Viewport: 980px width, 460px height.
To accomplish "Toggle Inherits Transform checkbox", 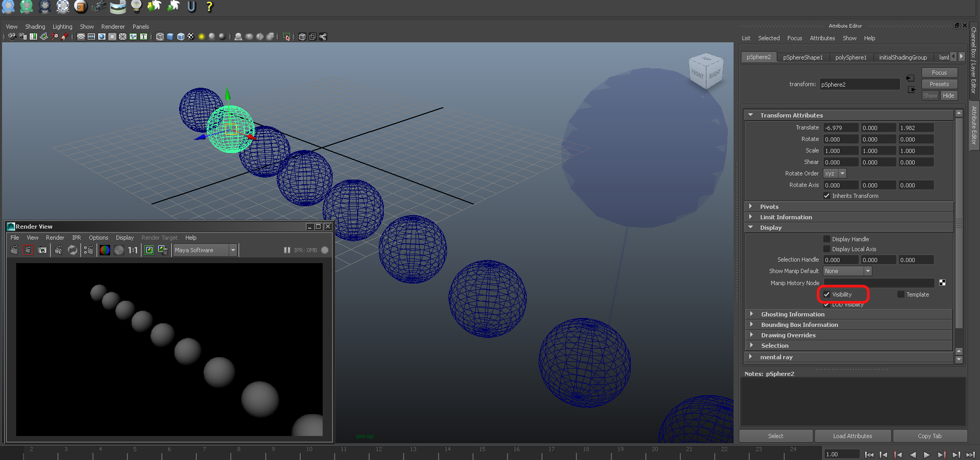I will tap(826, 196).
